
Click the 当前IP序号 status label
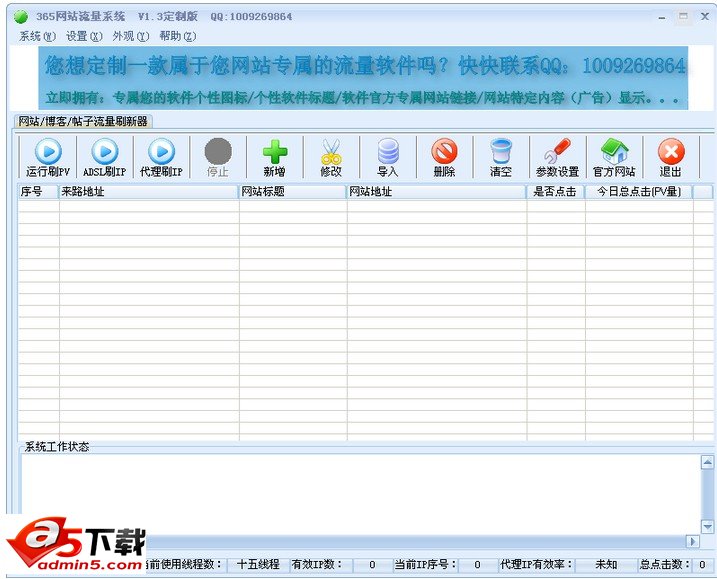[x=425, y=564]
